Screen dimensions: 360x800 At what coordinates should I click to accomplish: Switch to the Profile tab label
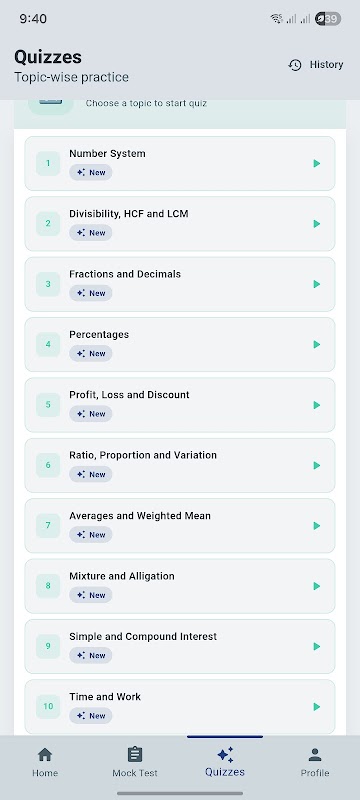pos(315,772)
